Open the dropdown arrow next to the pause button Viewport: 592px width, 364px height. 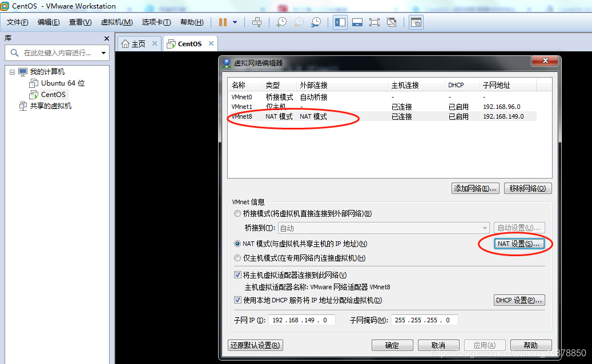pos(235,22)
